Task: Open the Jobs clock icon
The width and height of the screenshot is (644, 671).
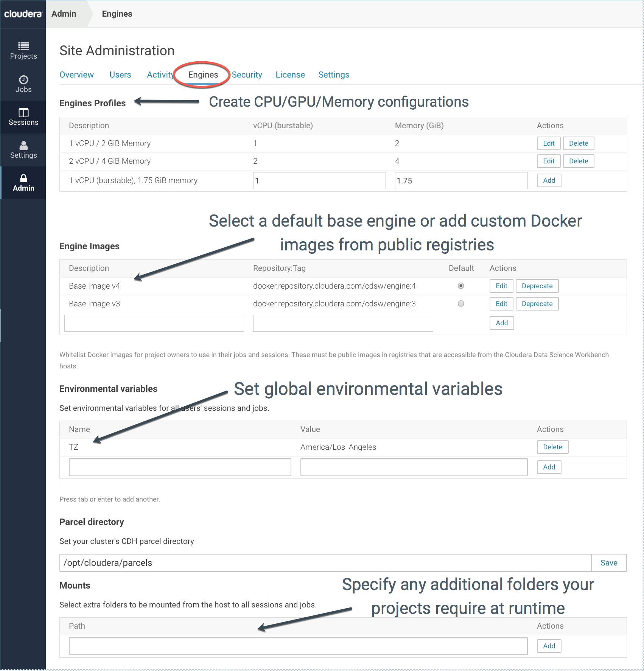Action: pos(23,80)
